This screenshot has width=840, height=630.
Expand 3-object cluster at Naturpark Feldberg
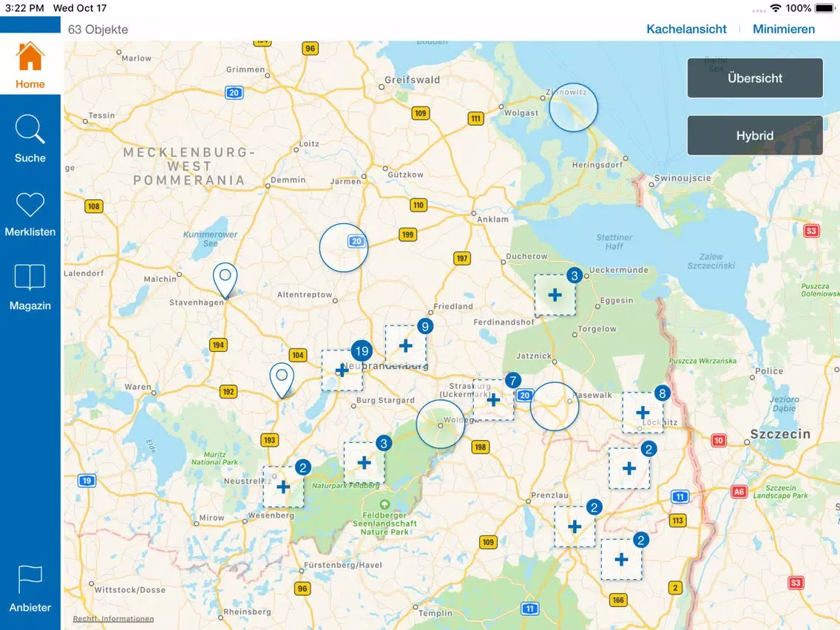365,462
